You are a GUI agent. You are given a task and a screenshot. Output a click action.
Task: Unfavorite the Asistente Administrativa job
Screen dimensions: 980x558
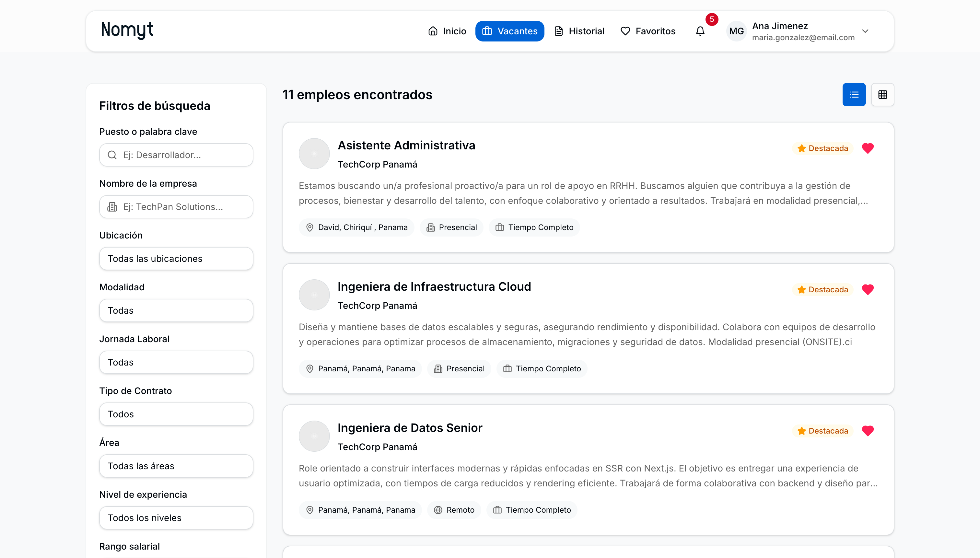point(868,148)
